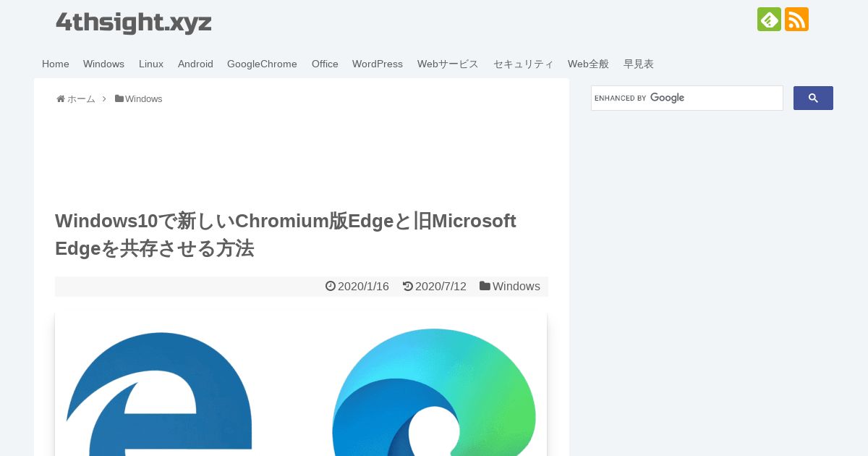
Task: Click the article title heading
Action: pyautogui.click(x=286, y=235)
